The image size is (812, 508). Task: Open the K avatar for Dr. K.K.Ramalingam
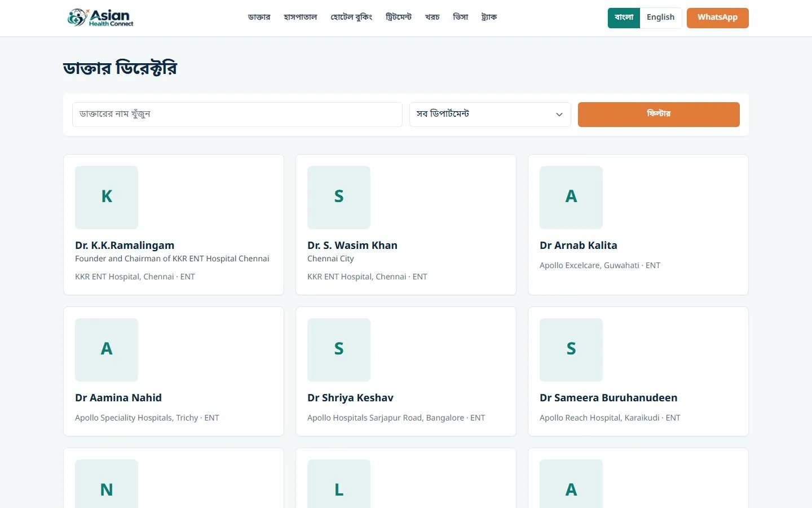[x=107, y=197]
